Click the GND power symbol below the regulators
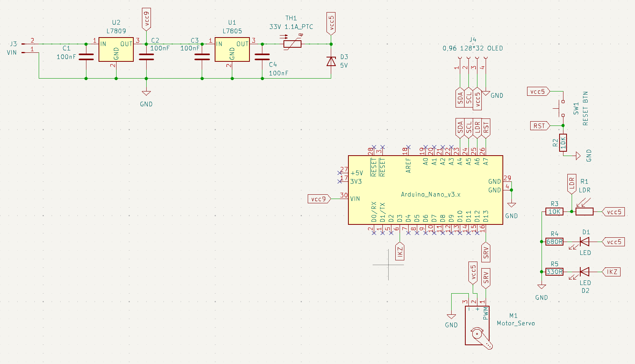This screenshot has height=364, width=635. [x=146, y=93]
